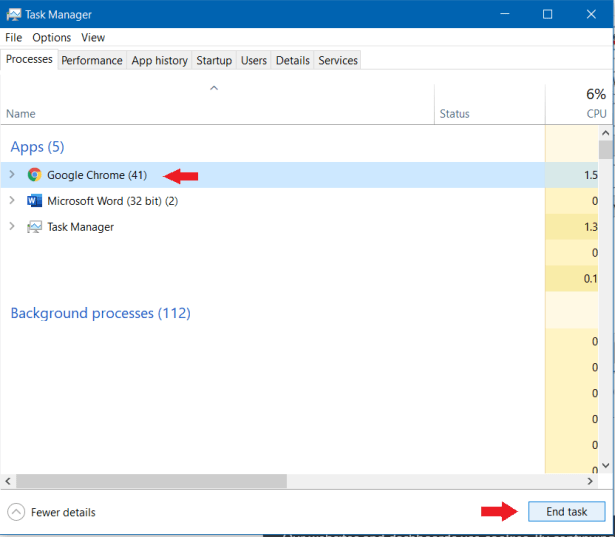This screenshot has height=537, width=615.
Task: Open the File menu
Action: (x=14, y=37)
